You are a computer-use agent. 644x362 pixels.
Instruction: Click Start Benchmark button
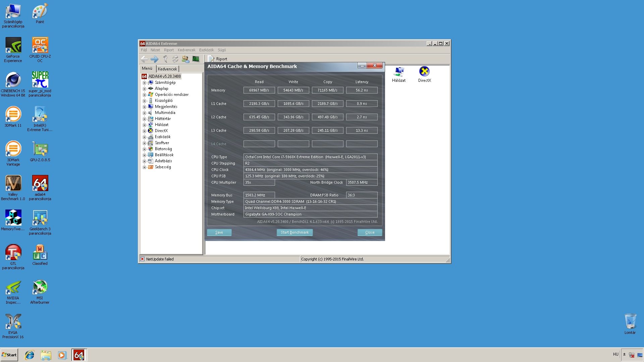point(294,232)
